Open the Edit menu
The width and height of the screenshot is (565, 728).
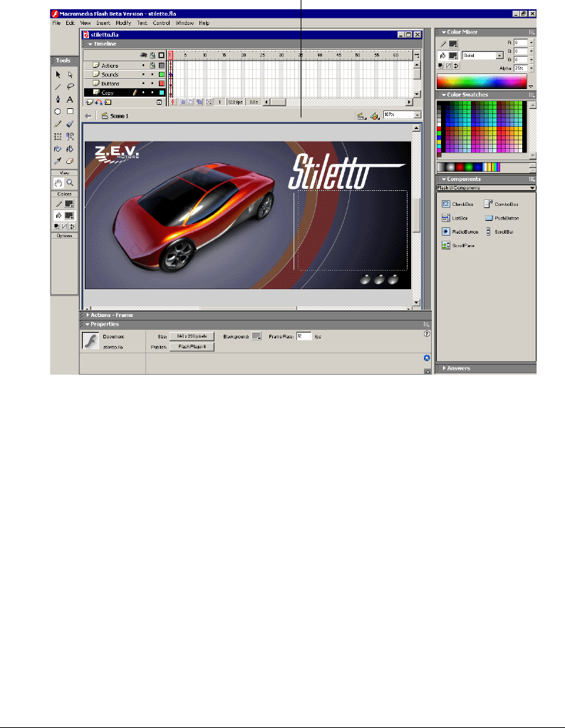[70, 23]
